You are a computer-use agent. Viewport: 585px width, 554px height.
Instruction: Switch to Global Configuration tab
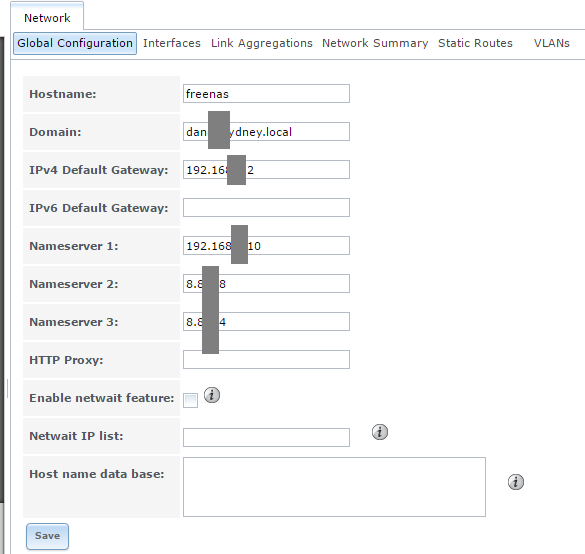[75, 43]
